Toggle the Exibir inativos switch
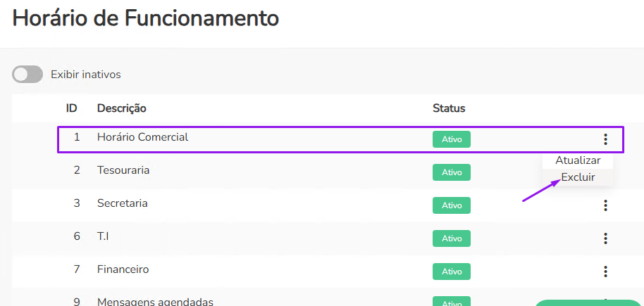The height and width of the screenshot is (306, 644). [27, 75]
